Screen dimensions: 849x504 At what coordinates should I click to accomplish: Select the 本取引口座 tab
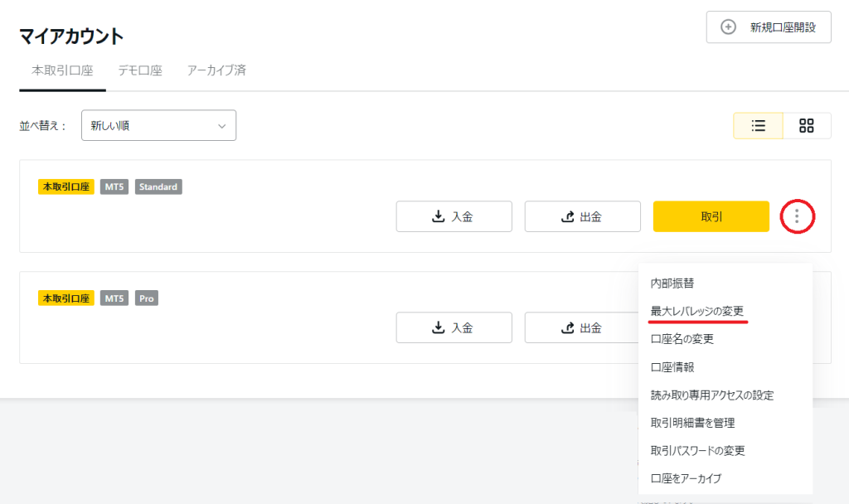[62, 70]
